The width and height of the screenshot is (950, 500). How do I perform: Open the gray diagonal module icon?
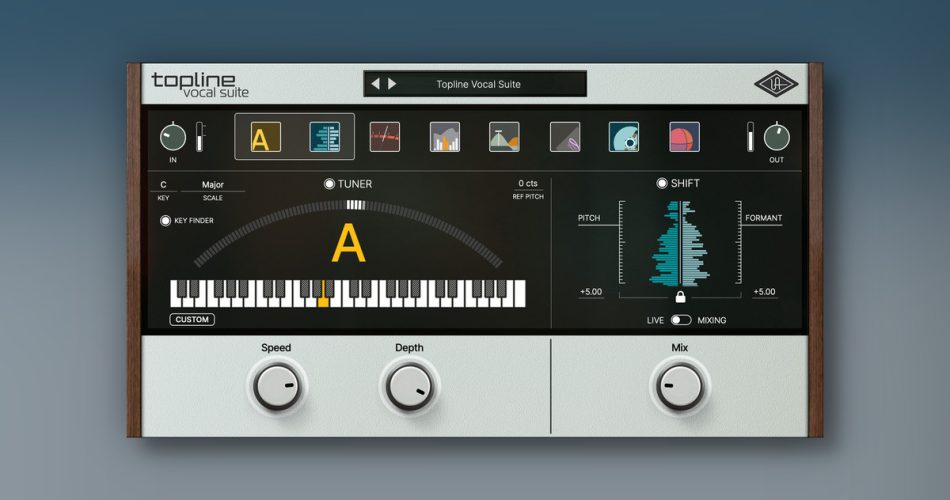(x=565, y=137)
